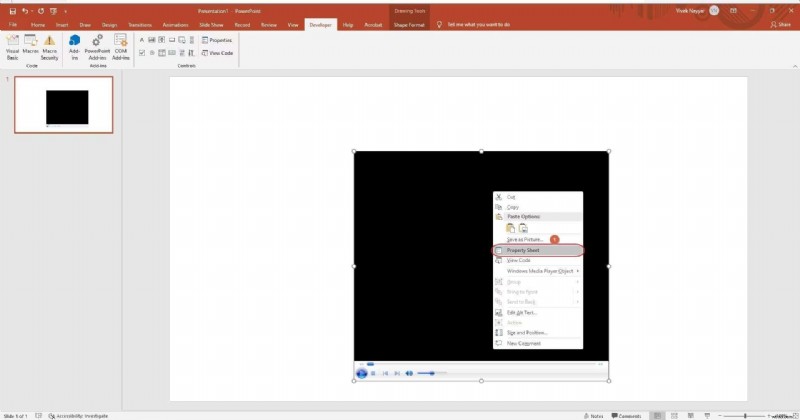Collapse the ribbon with the chevron
The width and height of the screenshot is (800, 420).
[x=794, y=66]
